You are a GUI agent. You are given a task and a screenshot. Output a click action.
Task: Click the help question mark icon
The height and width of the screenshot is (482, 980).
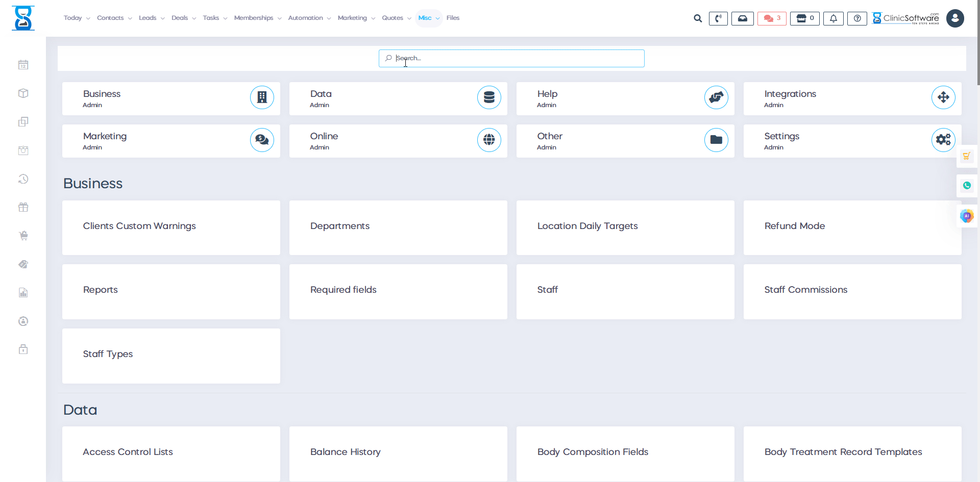click(x=857, y=18)
